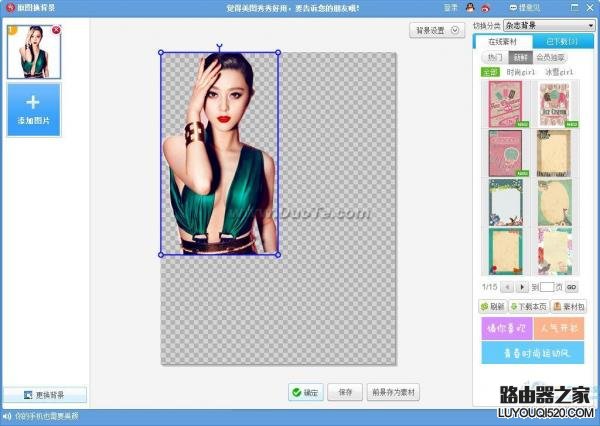
Task: Click the purple promotional banner
Action: 506,328
